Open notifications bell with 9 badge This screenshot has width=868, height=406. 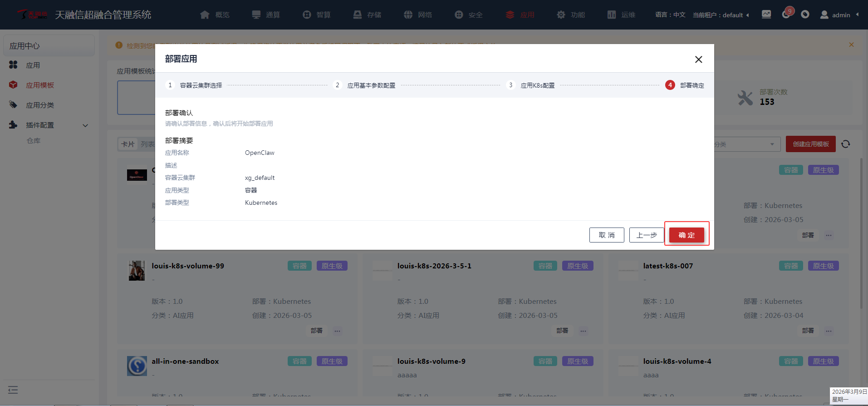[786, 14]
